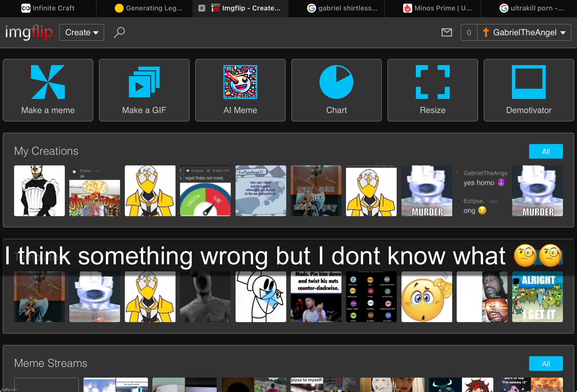
Task: Switch to the Generating Leg... tab
Action: [144, 8]
